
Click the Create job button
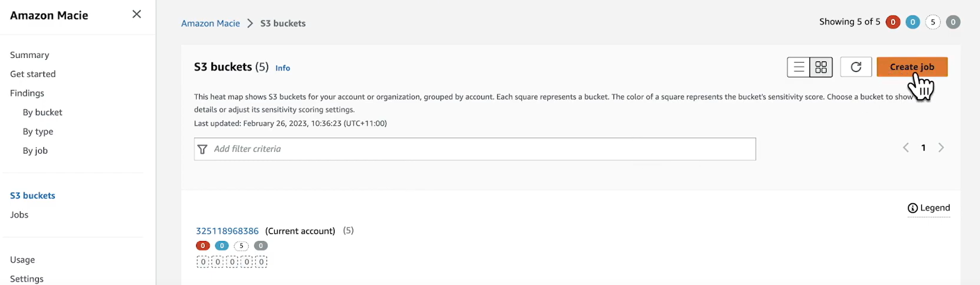click(x=912, y=67)
